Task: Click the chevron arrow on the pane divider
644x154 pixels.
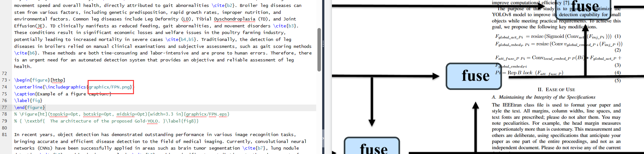Action: pos(323,138)
